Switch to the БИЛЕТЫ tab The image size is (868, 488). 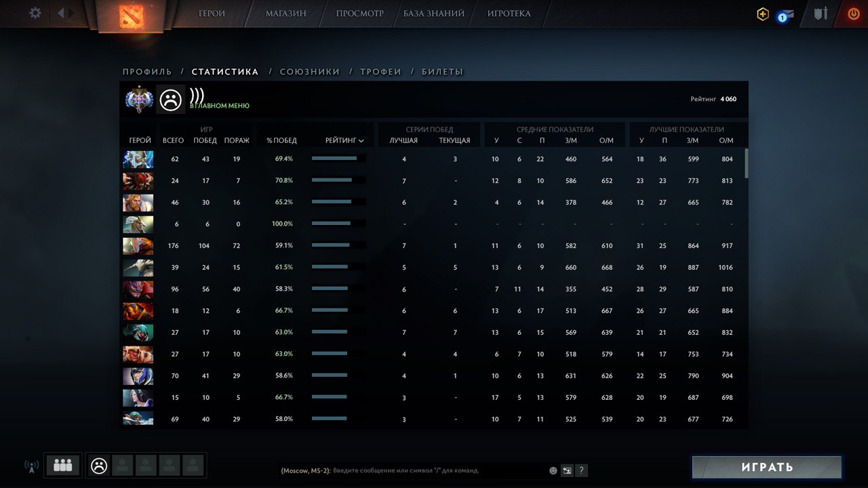[442, 72]
